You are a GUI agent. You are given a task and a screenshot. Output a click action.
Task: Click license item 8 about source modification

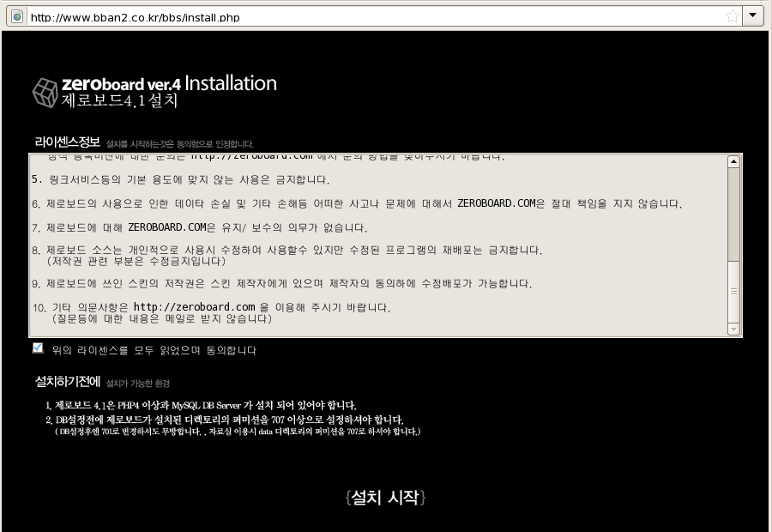click(287, 255)
